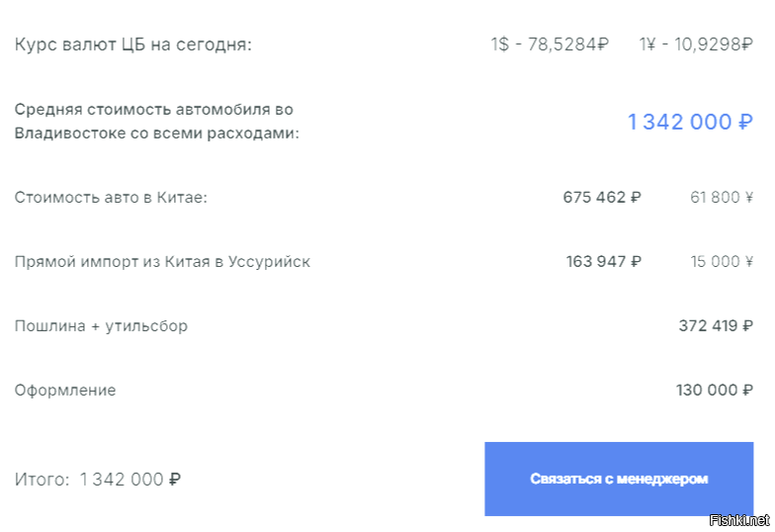The image size is (775, 532).
Task: Select the total price 1 342 000 ₽ in blue
Action: [690, 122]
